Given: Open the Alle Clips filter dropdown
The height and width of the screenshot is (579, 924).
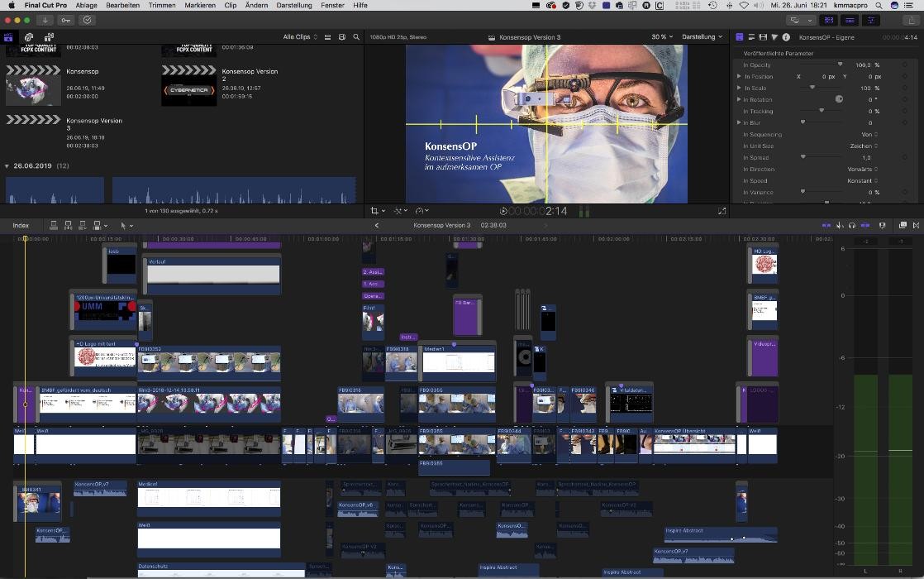Looking at the screenshot, I should (x=300, y=37).
